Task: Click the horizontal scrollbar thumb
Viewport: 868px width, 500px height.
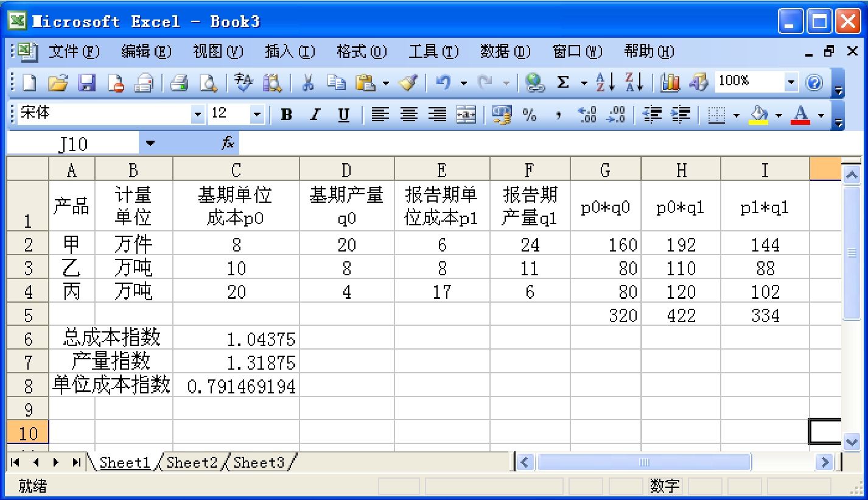Action: [644, 462]
